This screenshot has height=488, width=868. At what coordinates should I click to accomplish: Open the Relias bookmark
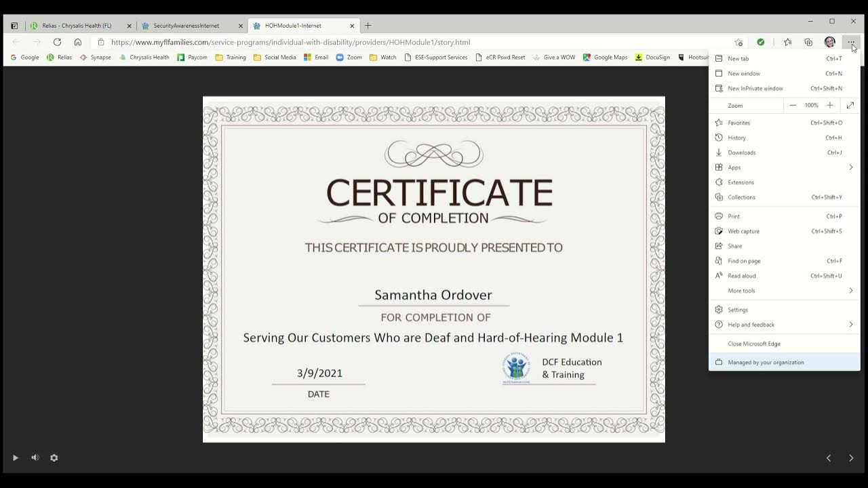coord(60,58)
